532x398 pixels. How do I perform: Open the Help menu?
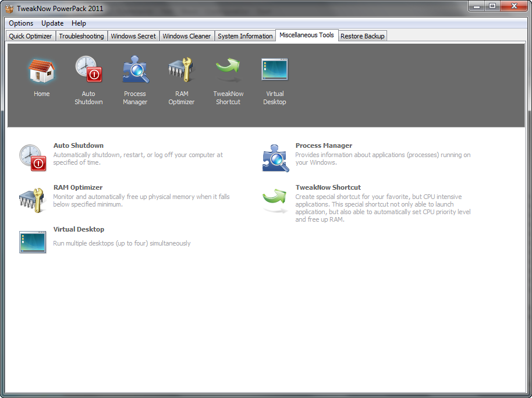[79, 23]
